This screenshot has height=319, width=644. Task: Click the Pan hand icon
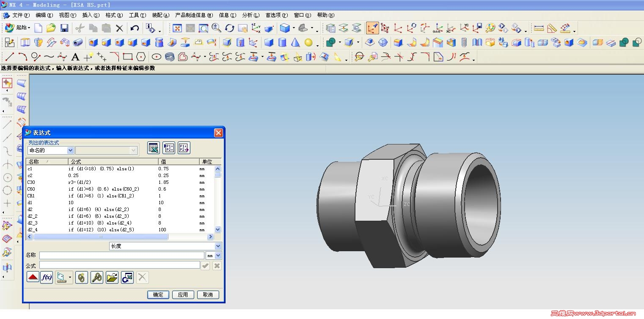[x=243, y=28]
